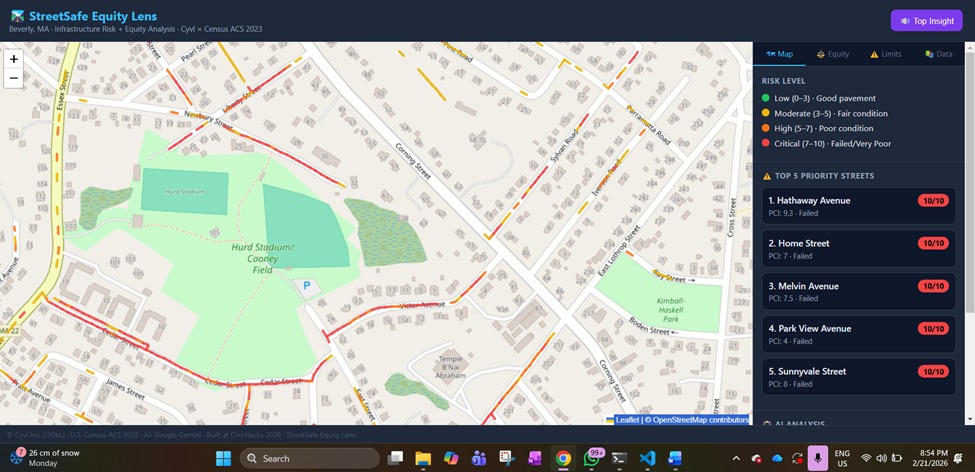
Task: Click the 10/10 badge on Sunnyvale Street
Action: (933, 371)
